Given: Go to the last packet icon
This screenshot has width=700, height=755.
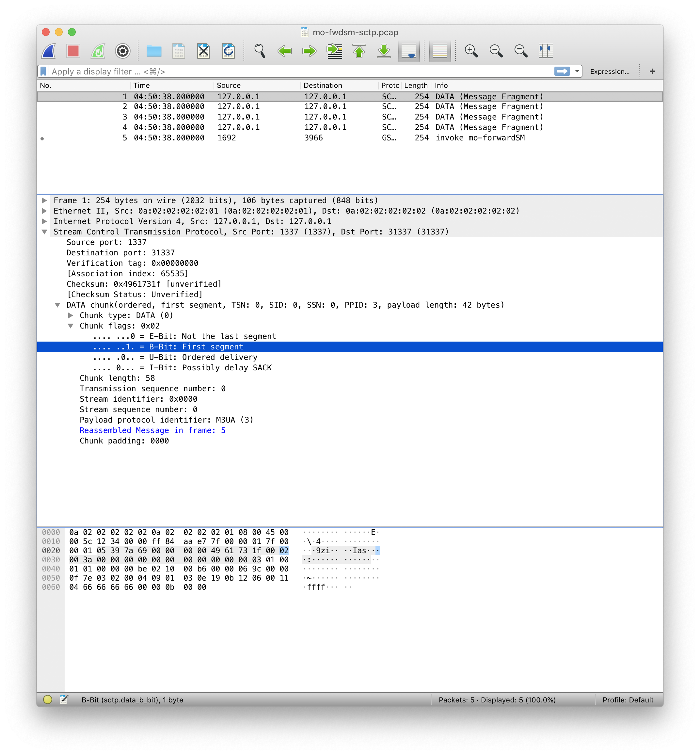Looking at the screenshot, I should click(384, 51).
